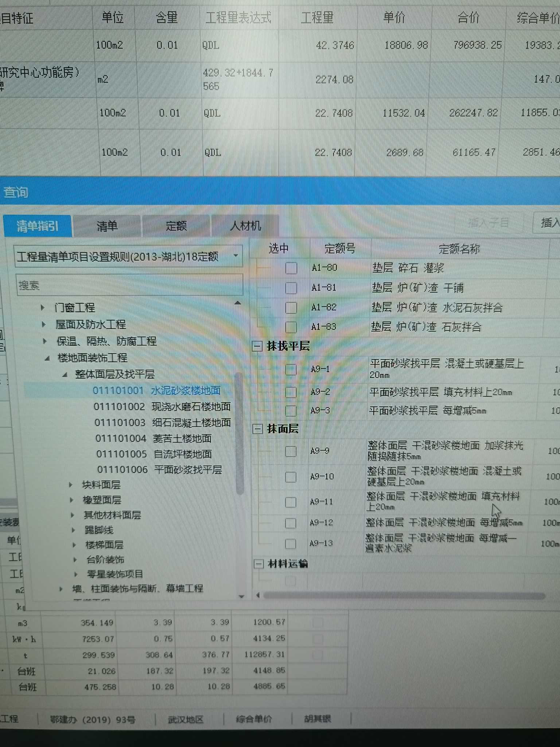Expand 保温、隔热、防腐工程 node
The image size is (560, 747).
[45, 341]
